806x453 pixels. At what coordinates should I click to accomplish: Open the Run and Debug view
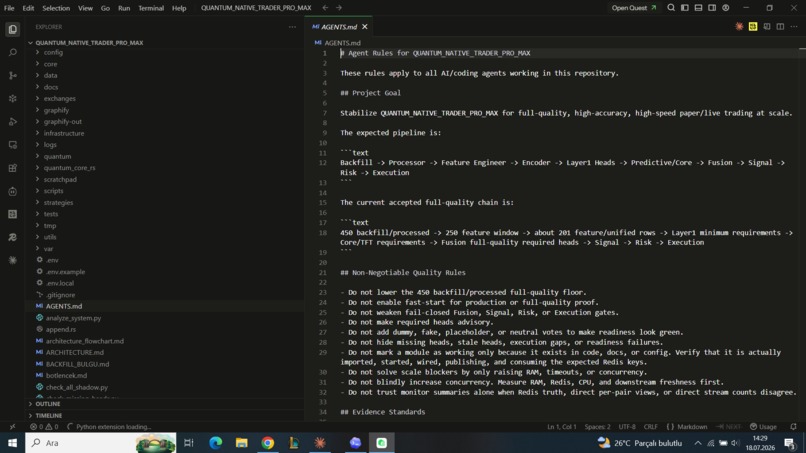pyautogui.click(x=13, y=122)
